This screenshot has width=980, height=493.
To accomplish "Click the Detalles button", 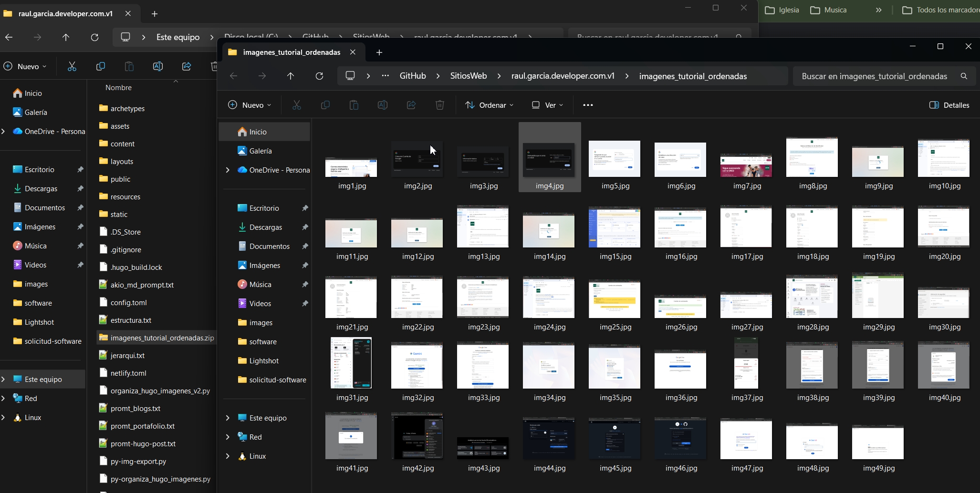I will tap(950, 105).
